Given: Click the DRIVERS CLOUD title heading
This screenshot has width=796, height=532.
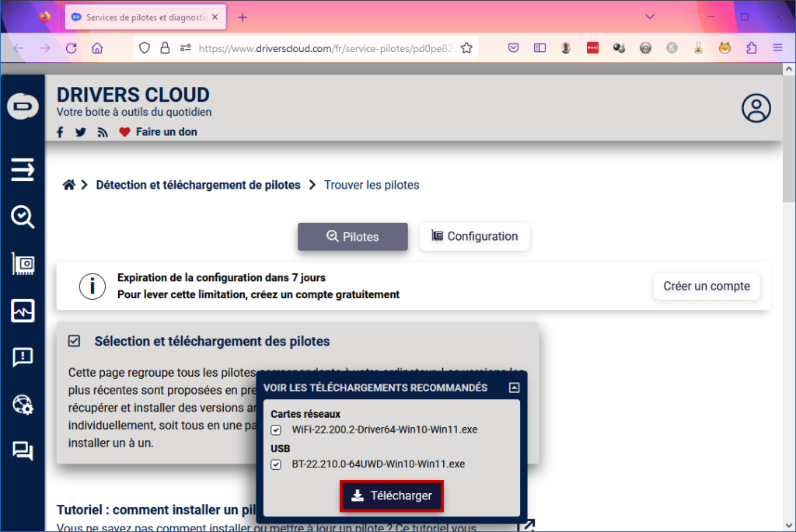Looking at the screenshot, I should (x=133, y=95).
